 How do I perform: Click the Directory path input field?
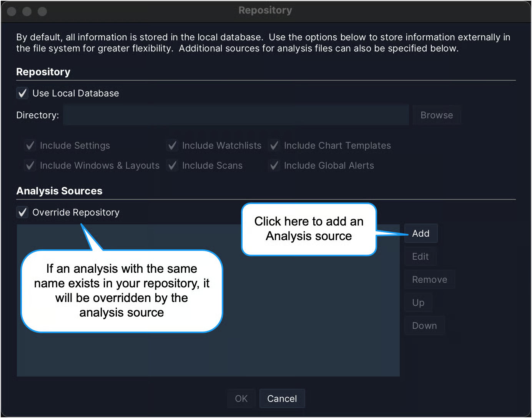236,115
